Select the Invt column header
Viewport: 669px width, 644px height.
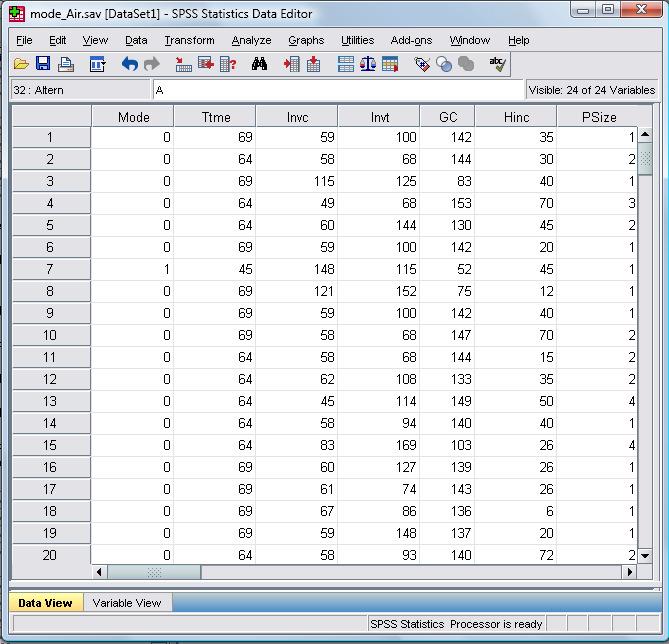[x=379, y=117]
